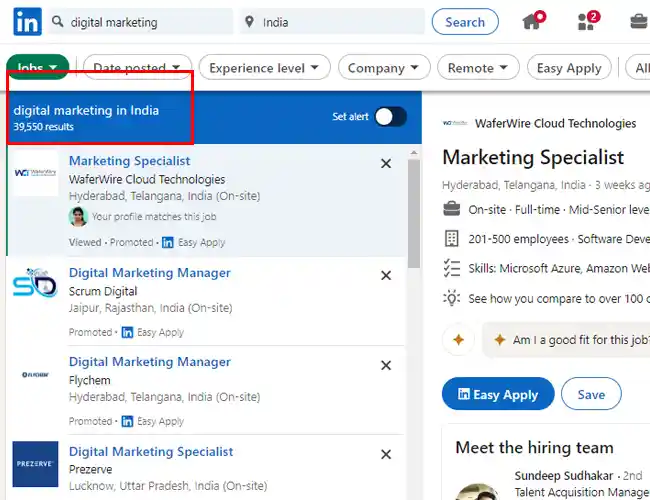Screen dimensions: 650x500
Task: Click the LinkedIn icon on Scrum Digital card
Action: pos(127,333)
